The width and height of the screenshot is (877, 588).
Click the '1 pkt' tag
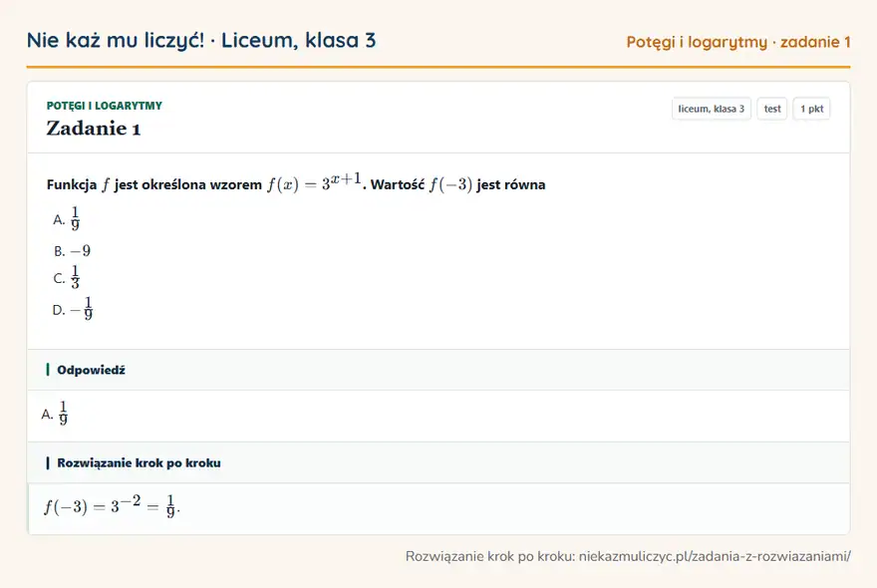click(811, 109)
